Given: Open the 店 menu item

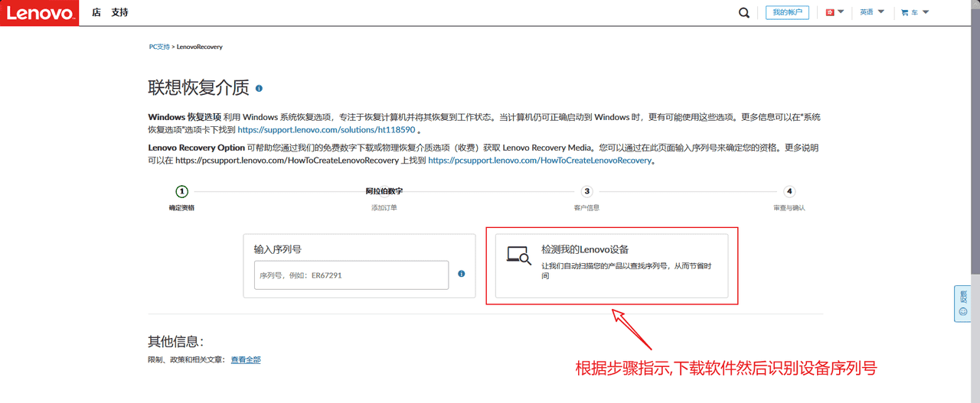Looking at the screenshot, I should tap(96, 13).
